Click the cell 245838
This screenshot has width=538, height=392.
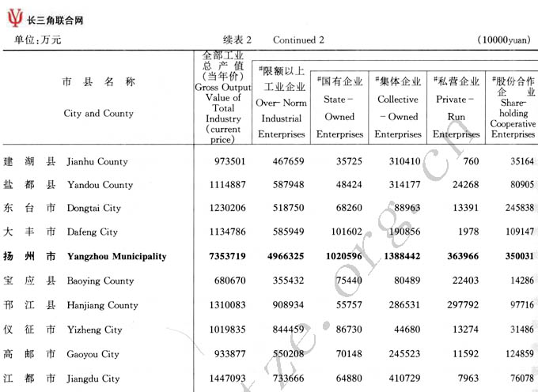(x=520, y=208)
